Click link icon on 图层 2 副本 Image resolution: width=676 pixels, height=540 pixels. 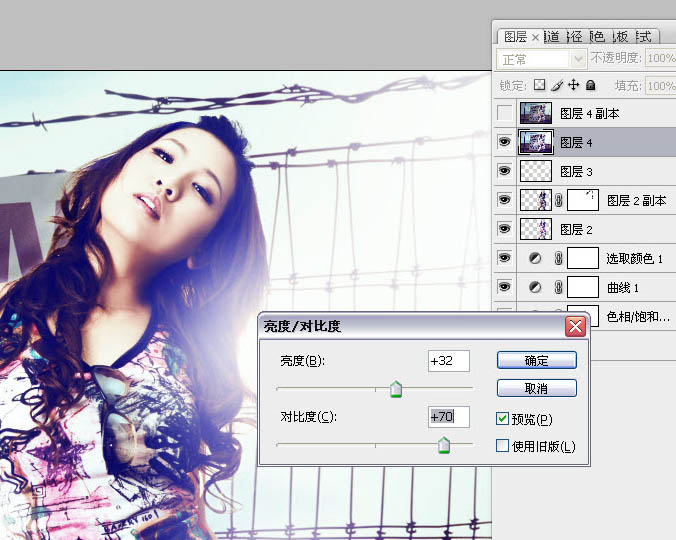click(x=559, y=201)
